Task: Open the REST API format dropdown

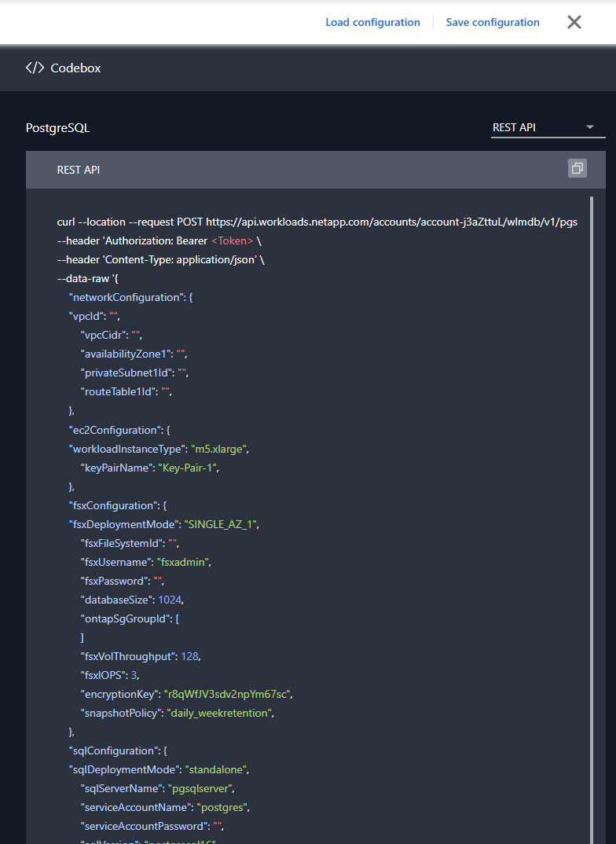Action: click(x=548, y=127)
